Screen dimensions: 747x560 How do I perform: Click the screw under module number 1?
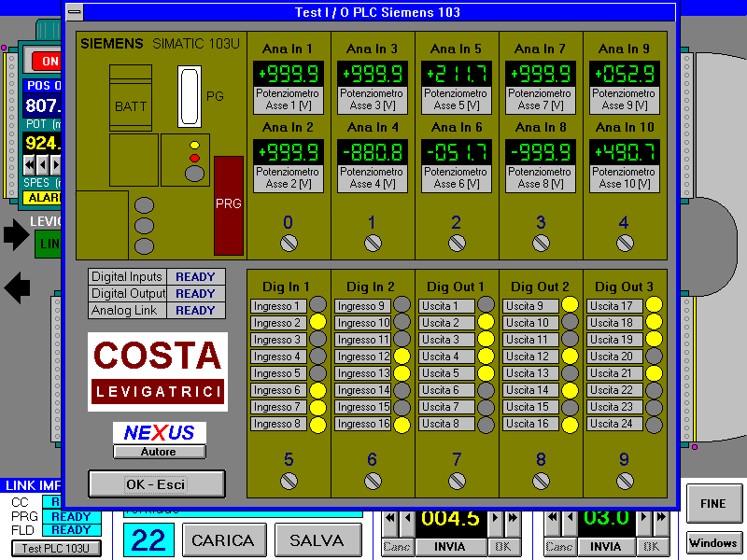[373, 244]
